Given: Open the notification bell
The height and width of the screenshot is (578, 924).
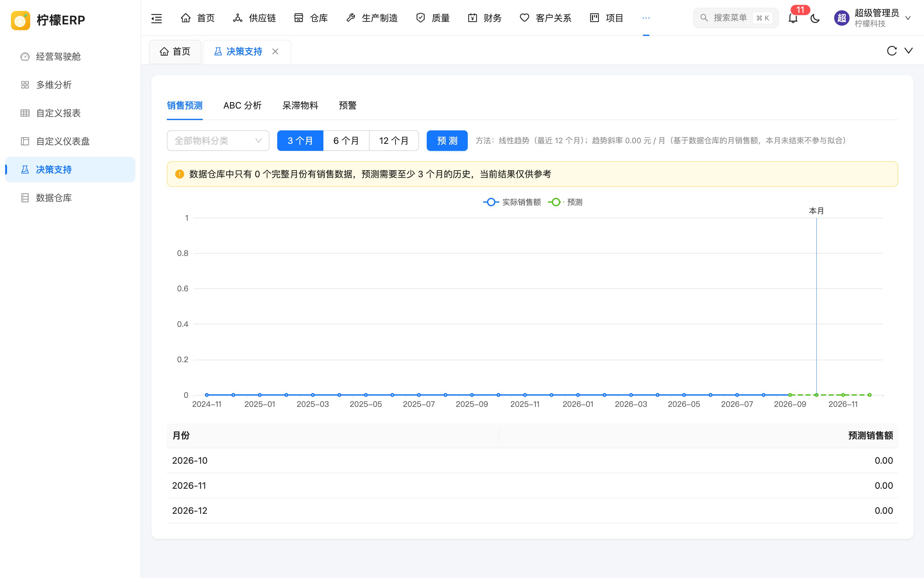Looking at the screenshot, I should [793, 18].
